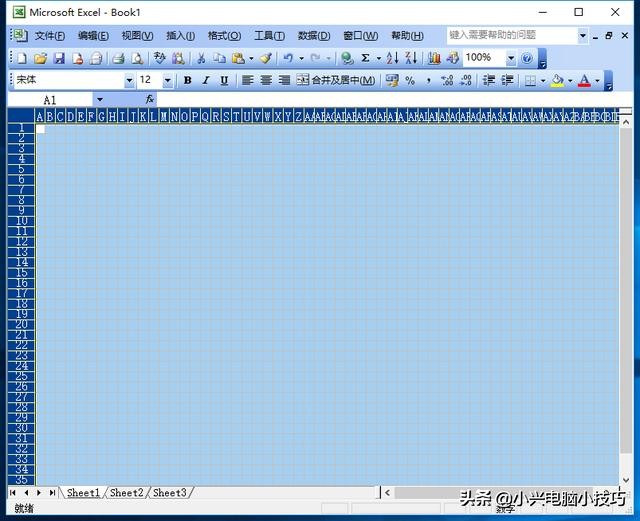
Task: Select the row 10 header
Action: pyautogui.click(x=21, y=221)
